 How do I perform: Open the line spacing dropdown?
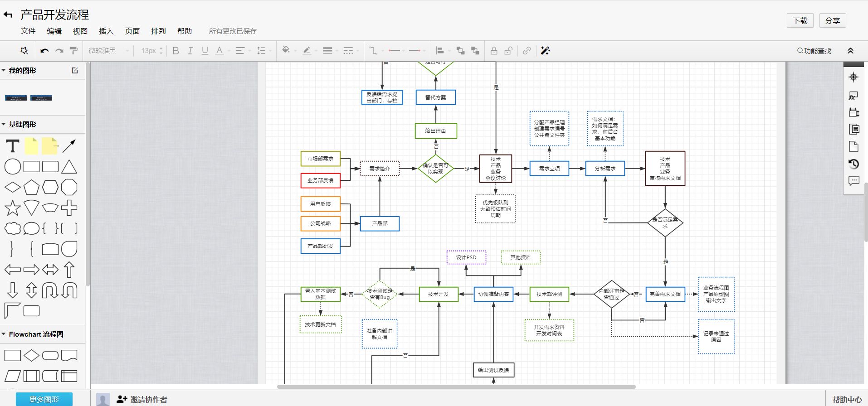coord(262,51)
